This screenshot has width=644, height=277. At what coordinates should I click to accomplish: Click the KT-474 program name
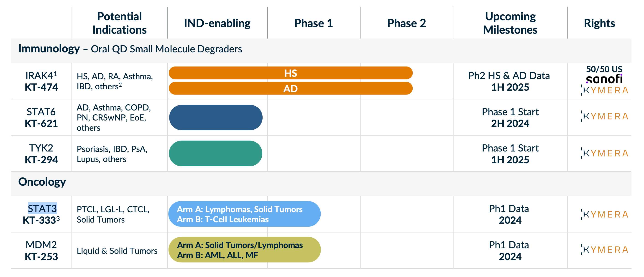(x=41, y=87)
